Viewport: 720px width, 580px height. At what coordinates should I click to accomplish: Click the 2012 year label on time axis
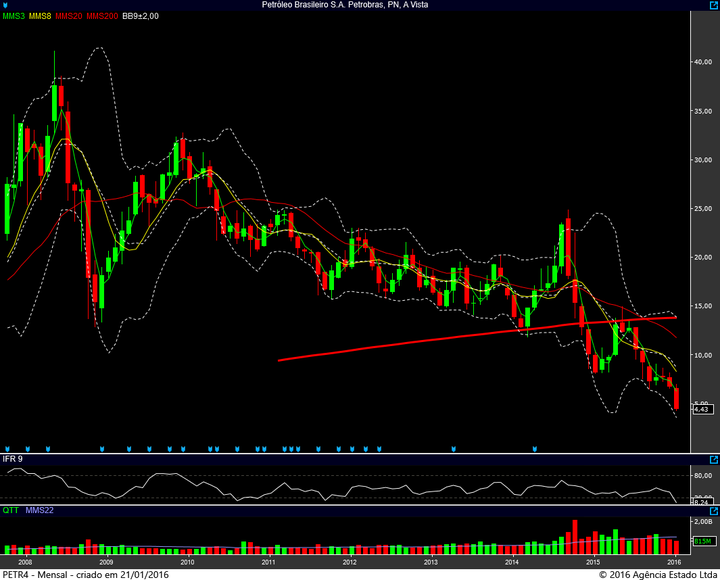pos(349,562)
